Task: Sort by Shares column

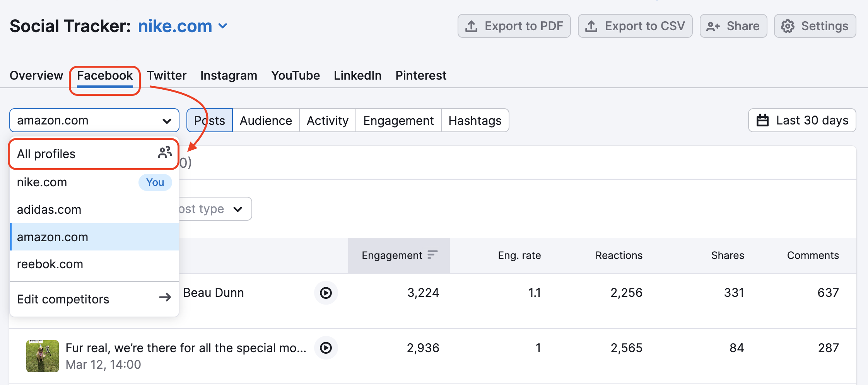Action: tap(728, 256)
